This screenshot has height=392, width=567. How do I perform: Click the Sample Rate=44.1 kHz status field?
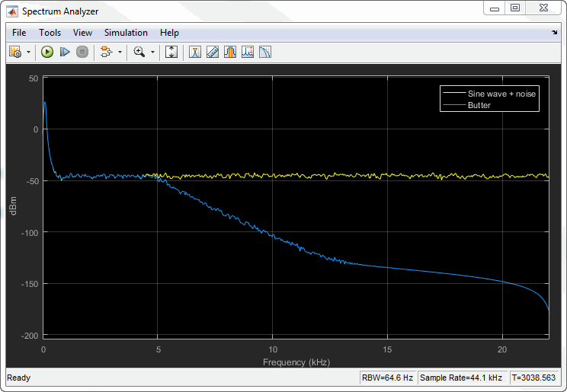[x=461, y=378]
